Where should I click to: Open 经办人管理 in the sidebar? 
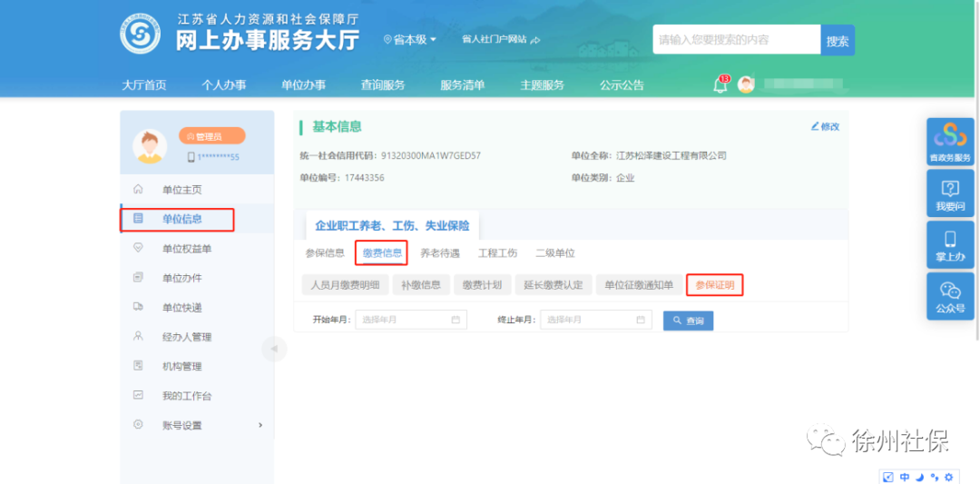click(x=186, y=337)
